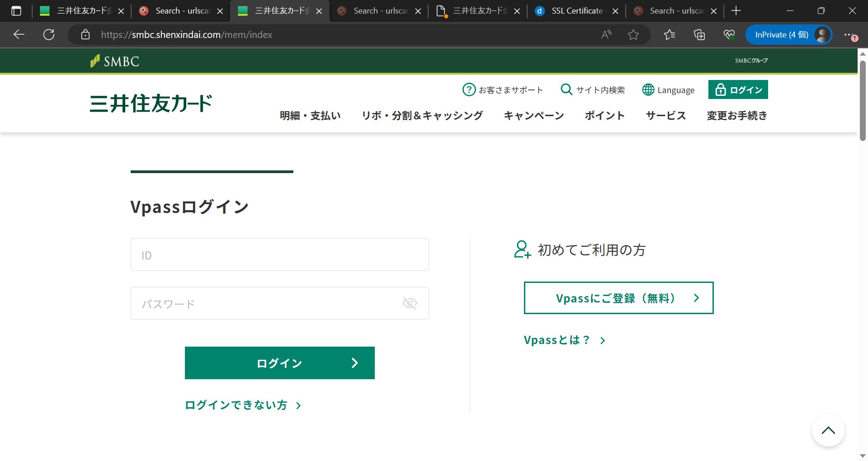Click scrollbar down arrow
Viewport: 868px width, 461px height.
863,456
